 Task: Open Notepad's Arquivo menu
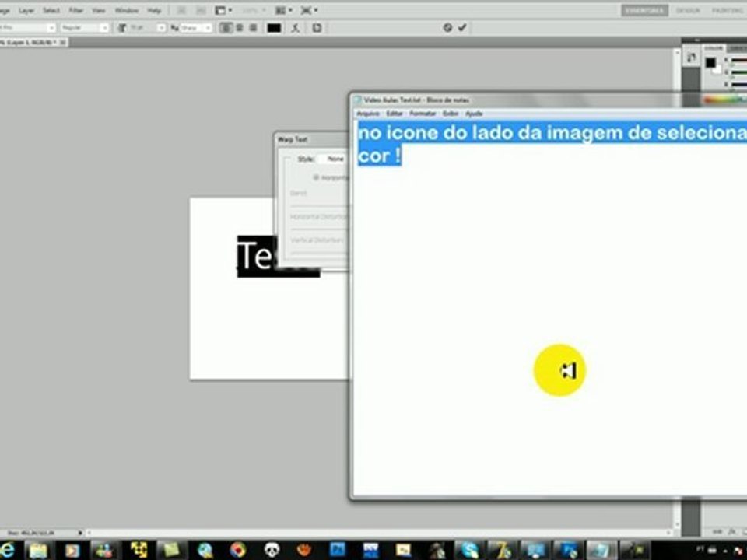pos(368,114)
